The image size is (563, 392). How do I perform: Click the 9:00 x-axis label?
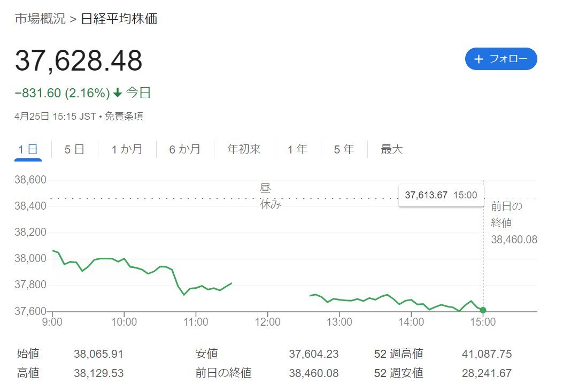52,321
